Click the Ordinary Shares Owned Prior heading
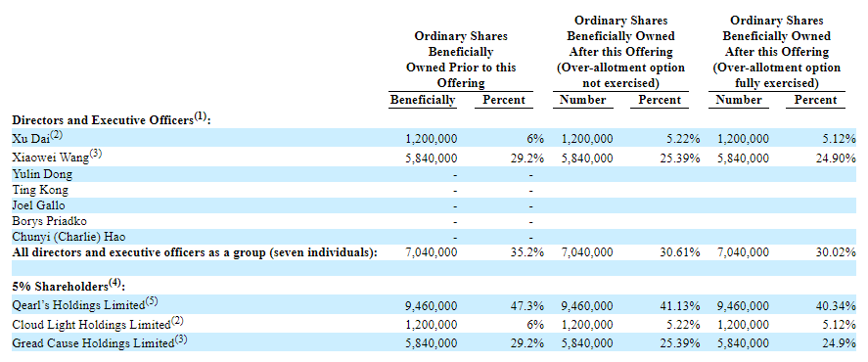868x362 pixels. (x=461, y=60)
